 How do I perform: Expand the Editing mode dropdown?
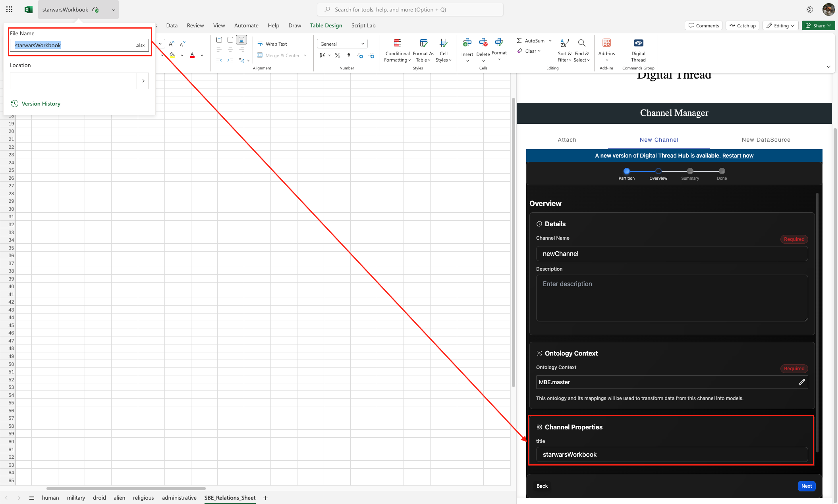(x=780, y=25)
